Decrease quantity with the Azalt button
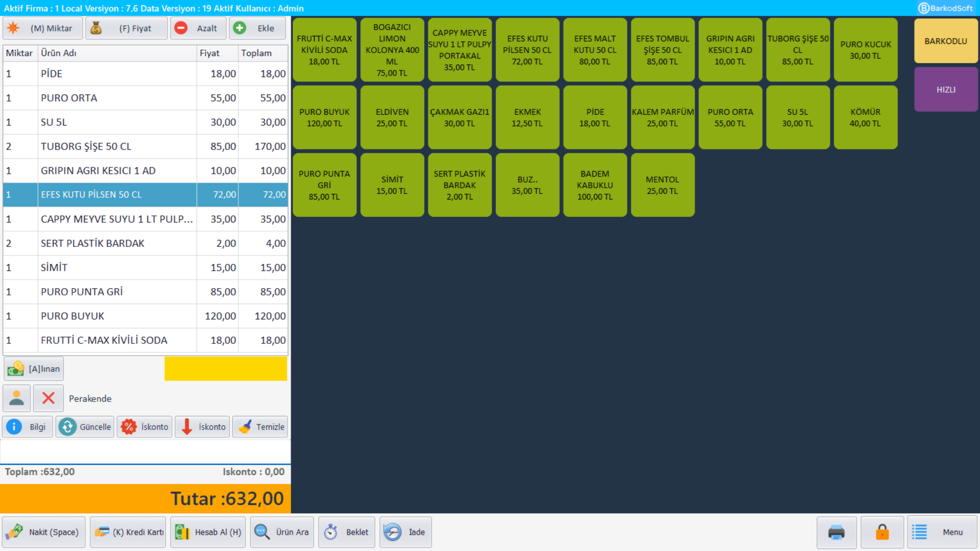Screen dimensions: 980x551 point(199,28)
